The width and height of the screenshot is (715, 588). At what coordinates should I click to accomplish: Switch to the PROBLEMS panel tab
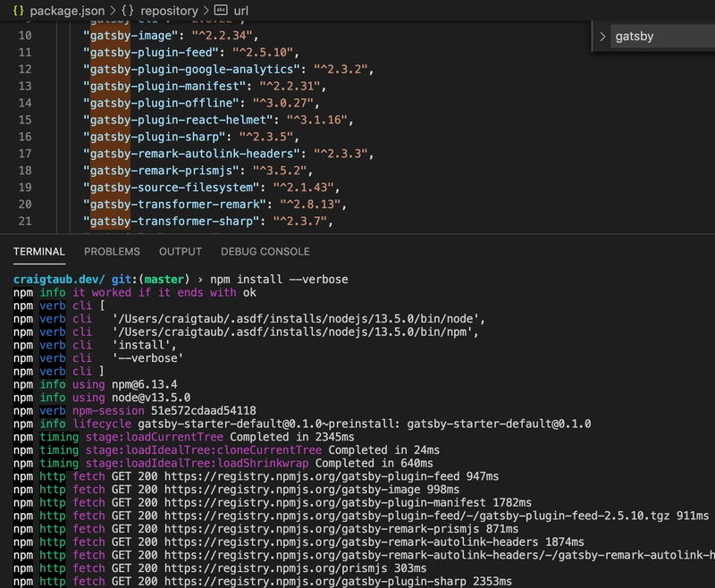112,252
